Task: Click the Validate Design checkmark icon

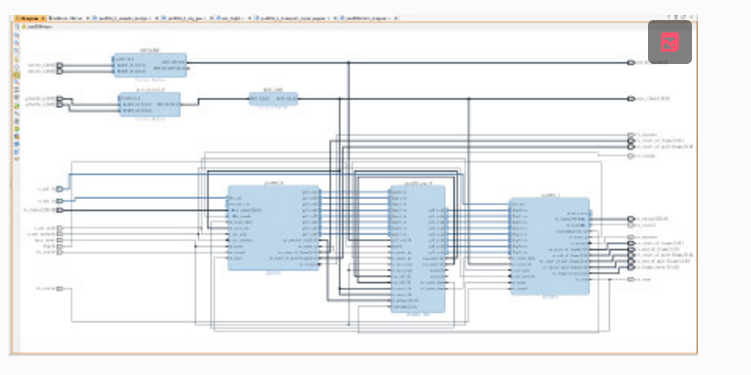Action: coord(17,129)
